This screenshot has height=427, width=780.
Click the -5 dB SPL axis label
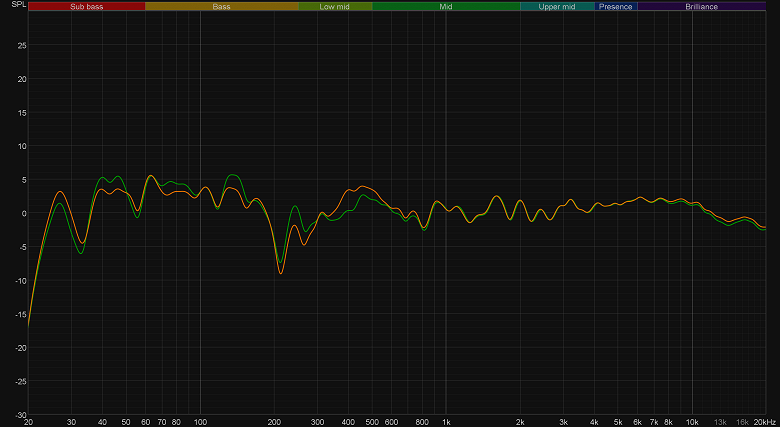(x=23, y=247)
